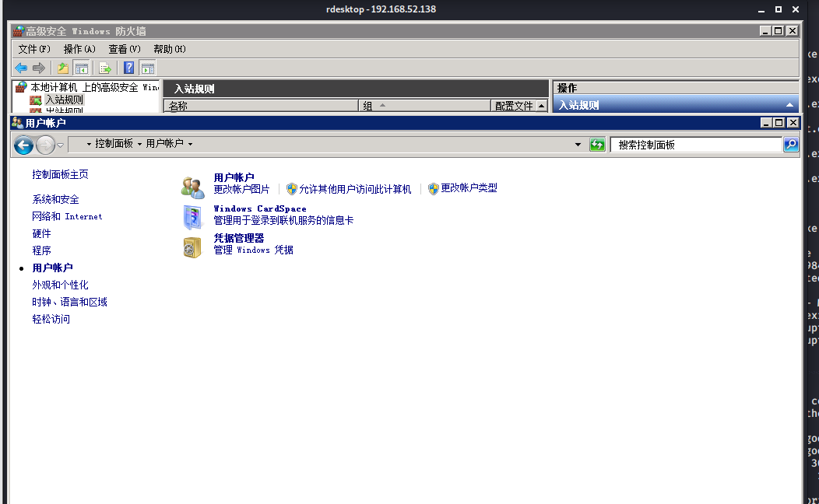This screenshot has height=504, width=819.
Task: Click the 凭据管理器 heading link
Action: 239,239
